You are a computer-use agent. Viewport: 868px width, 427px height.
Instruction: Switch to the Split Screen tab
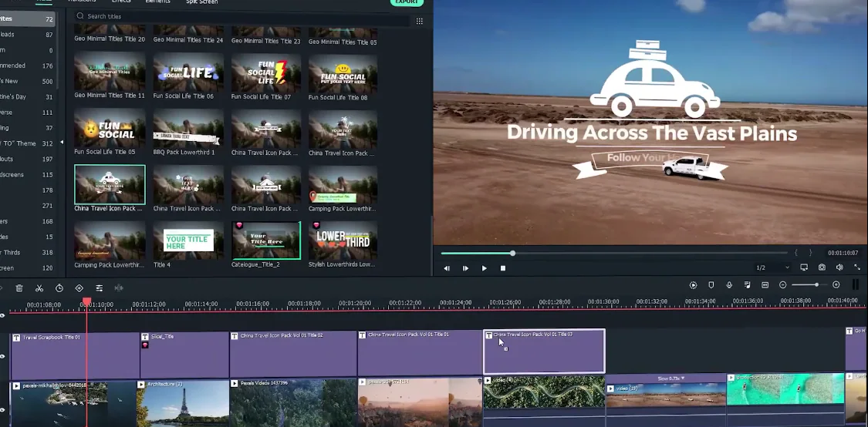pyautogui.click(x=202, y=2)
